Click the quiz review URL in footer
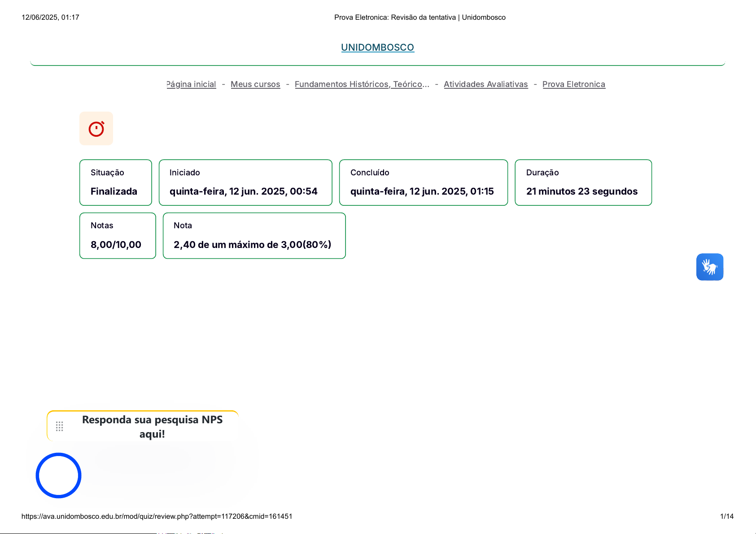Screen dimensions: 756x534 157,517
